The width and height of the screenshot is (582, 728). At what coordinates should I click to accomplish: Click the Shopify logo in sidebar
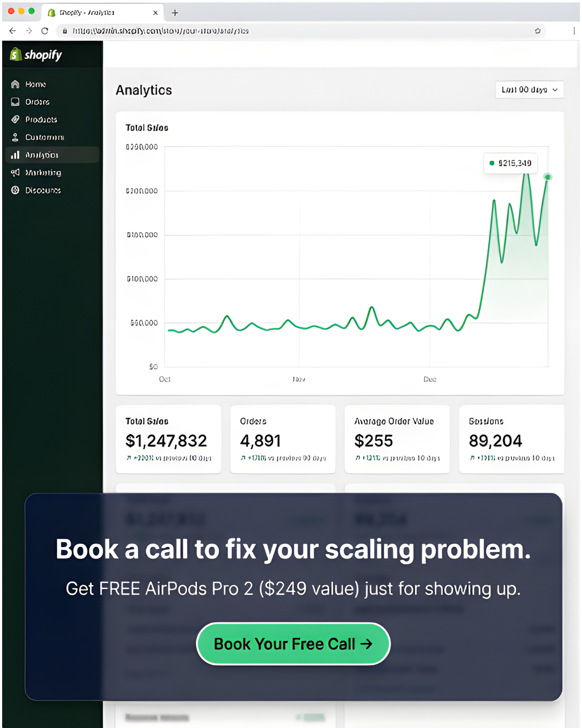tap(36, 54)
